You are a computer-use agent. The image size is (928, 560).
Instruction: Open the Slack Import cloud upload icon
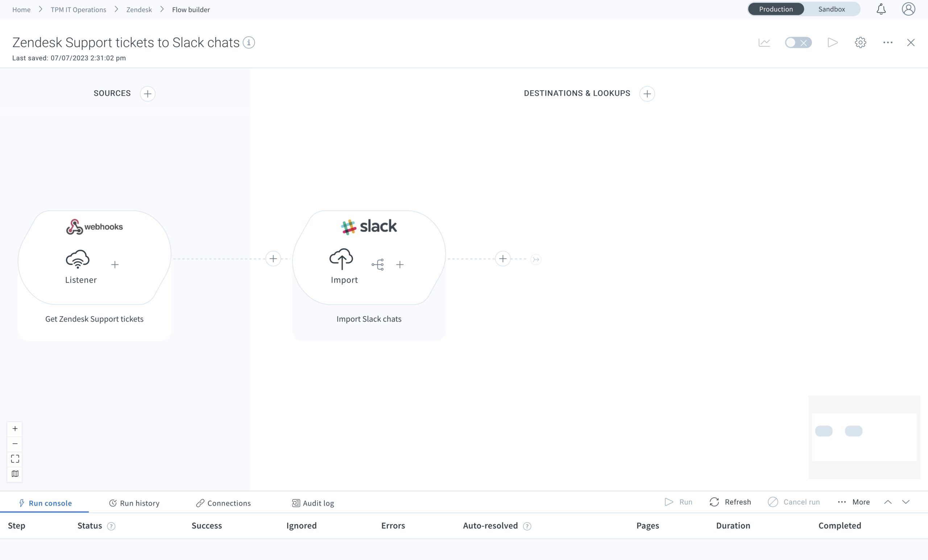click(341, 259)
